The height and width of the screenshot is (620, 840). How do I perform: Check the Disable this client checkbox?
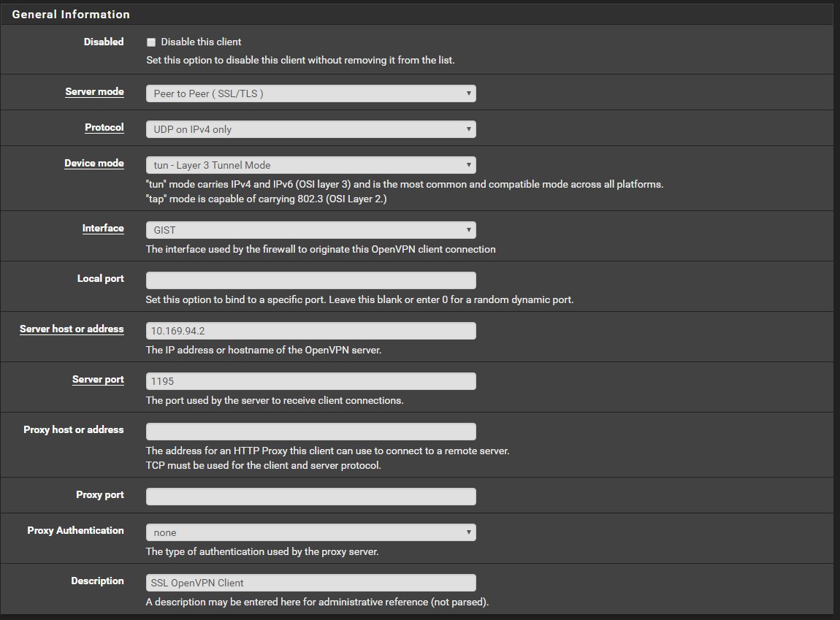pos(151,42)
